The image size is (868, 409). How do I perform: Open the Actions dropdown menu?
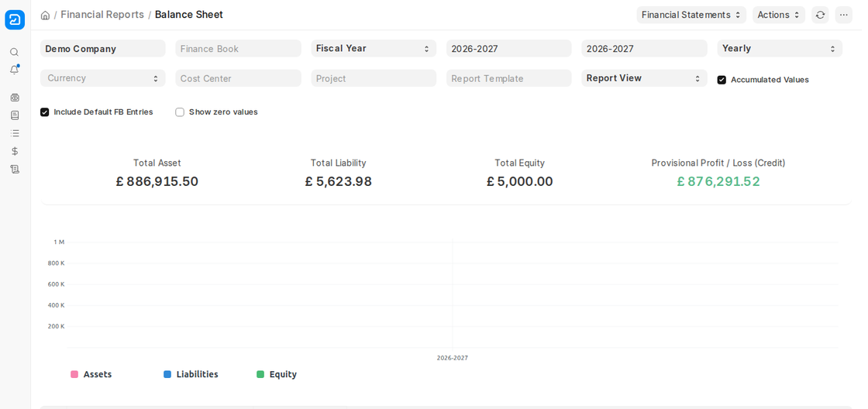click(x=779, y=15)
